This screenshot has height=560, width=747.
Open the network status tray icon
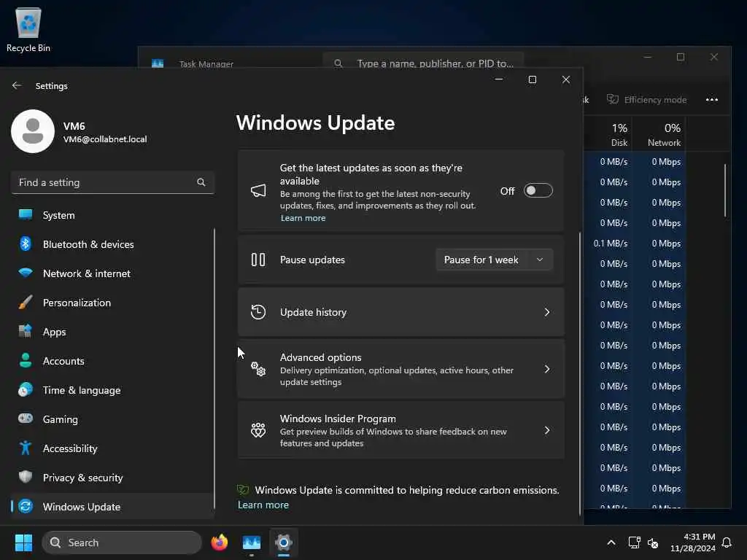point(634,542)
